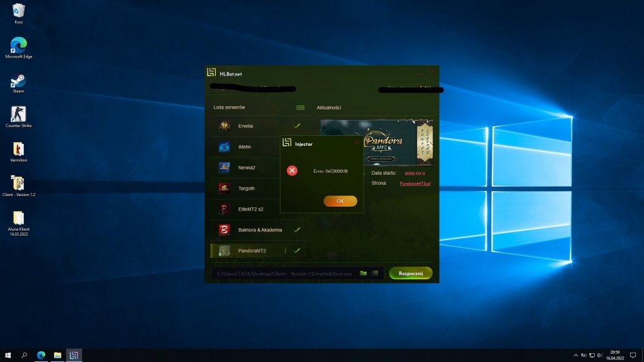Open File Explorer from the taskbar

[57, 355]
